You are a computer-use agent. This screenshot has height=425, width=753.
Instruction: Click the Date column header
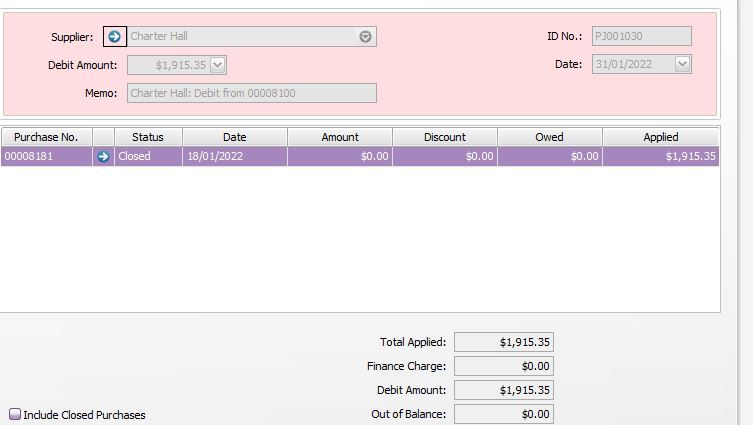[234, 137]
